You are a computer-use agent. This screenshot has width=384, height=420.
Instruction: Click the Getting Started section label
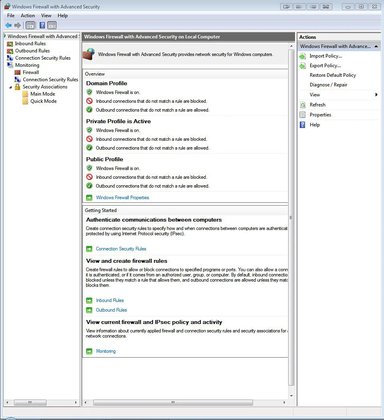pos(101,210)
